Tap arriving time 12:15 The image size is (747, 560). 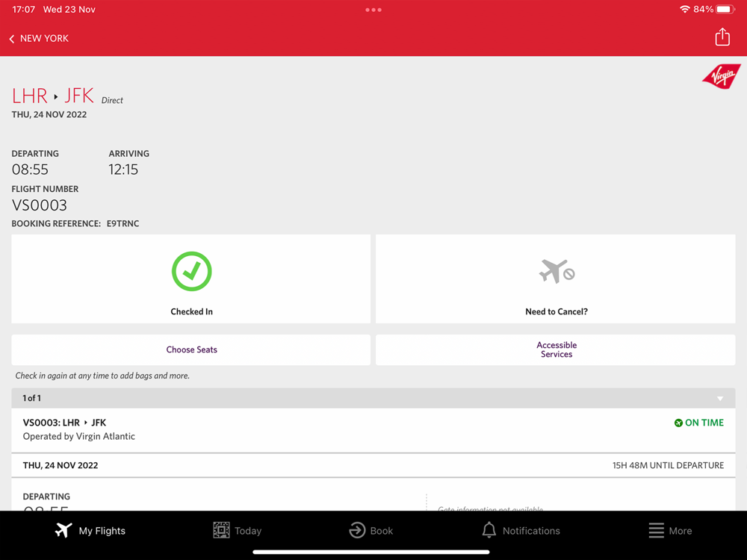tap(123, 169)
